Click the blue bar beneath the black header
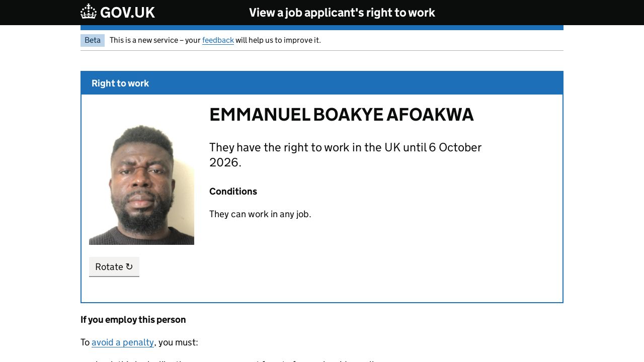The image size is (644, 362). pyautogui.click(x=322, y=28)
